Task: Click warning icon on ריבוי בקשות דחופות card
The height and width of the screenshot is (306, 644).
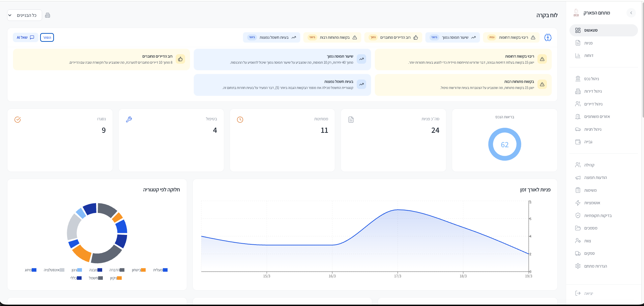Action: 542,59
